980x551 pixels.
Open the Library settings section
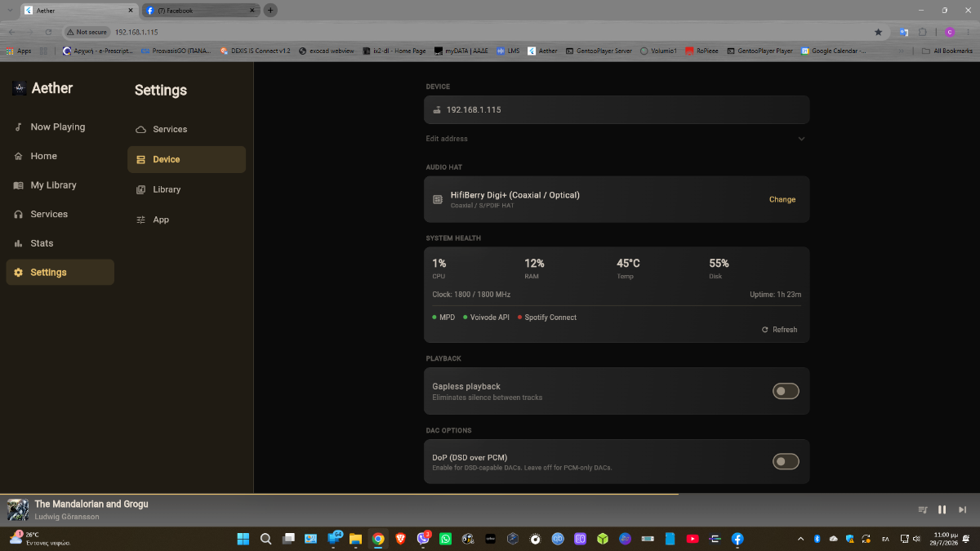(186, 189)
